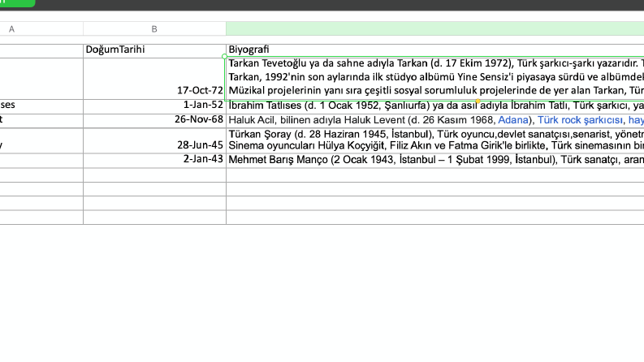
Task: Click column A cell ending in 'ses'
Action: click(x=41, y=106)
